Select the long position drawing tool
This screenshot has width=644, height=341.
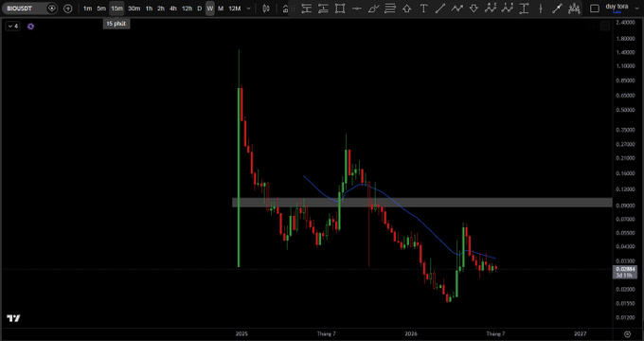pyautogui.click(x=307, y=9)
